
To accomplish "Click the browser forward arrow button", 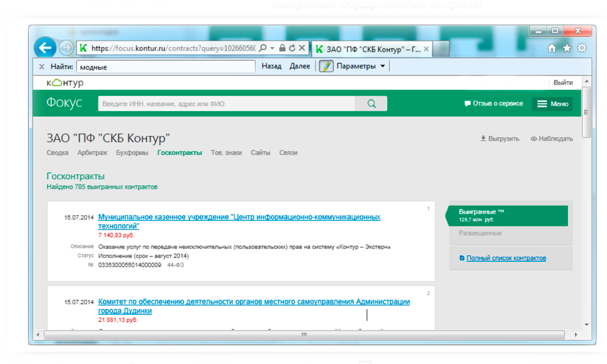I will [66, 48].
